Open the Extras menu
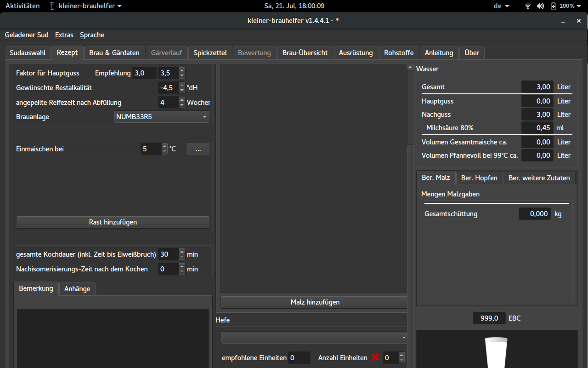This screenshot has height=368, width=588. (x=64, y=35)
